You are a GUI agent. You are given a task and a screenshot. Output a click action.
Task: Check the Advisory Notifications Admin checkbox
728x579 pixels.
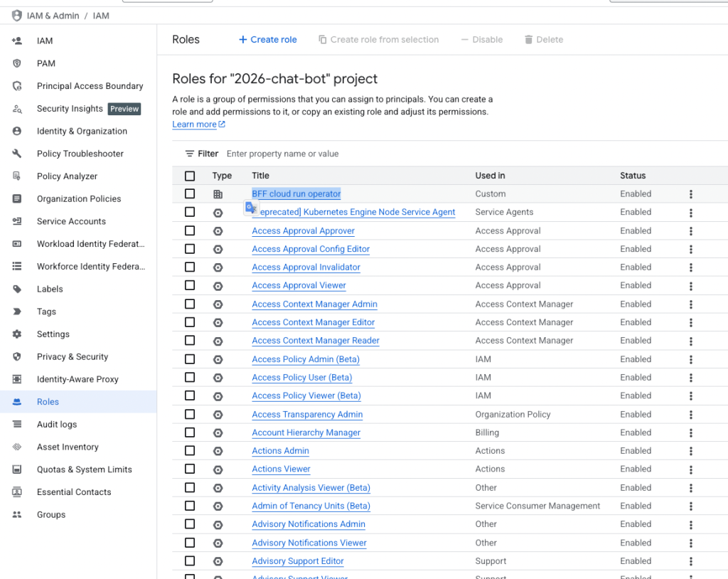190,524
